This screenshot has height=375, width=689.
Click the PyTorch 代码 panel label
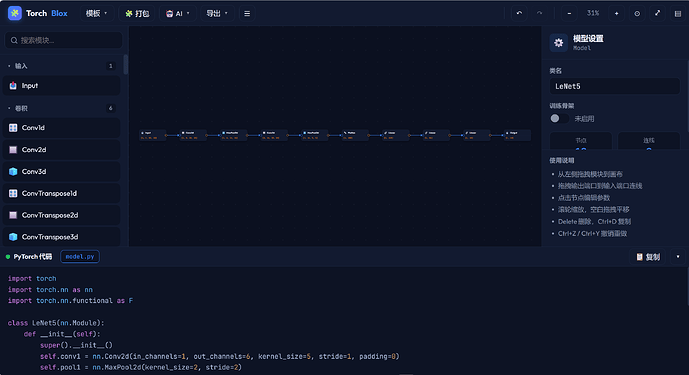[x=33, y=257]
